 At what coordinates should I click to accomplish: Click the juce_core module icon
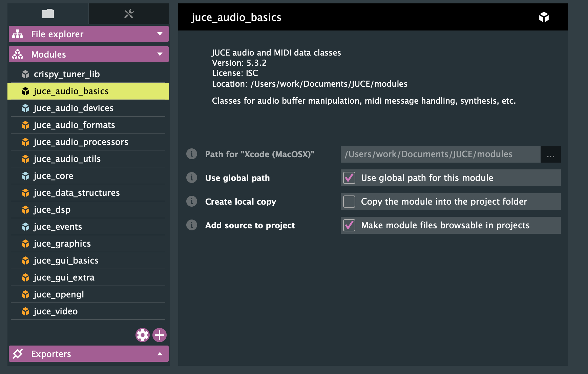pyautogui.click(x=25, y=176)
